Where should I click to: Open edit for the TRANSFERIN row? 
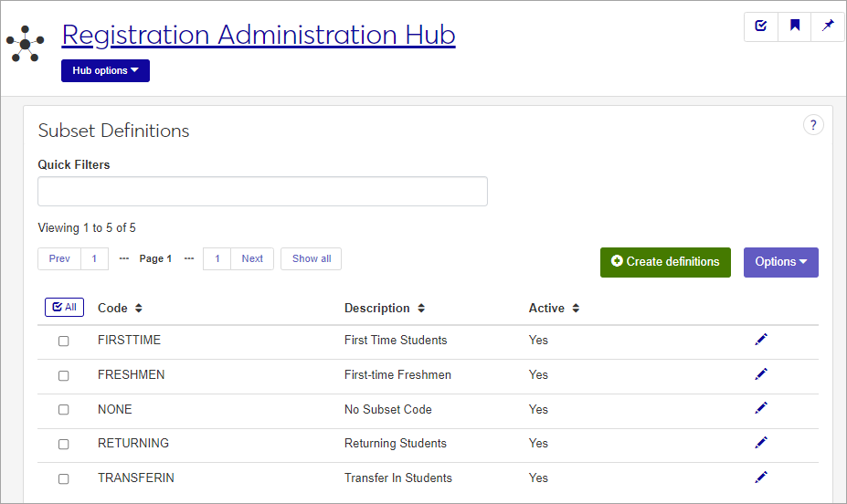click(761, 477)
